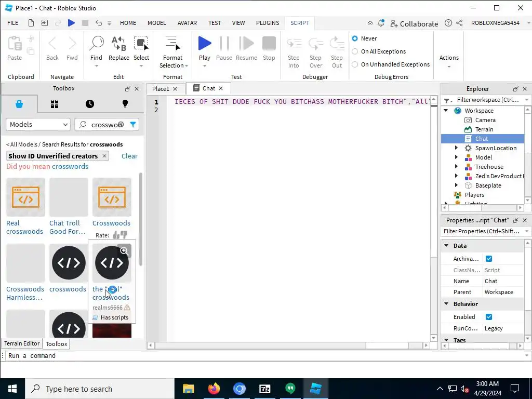Open the notifications bell icon
532x399 pixels.
pos(381,23)
